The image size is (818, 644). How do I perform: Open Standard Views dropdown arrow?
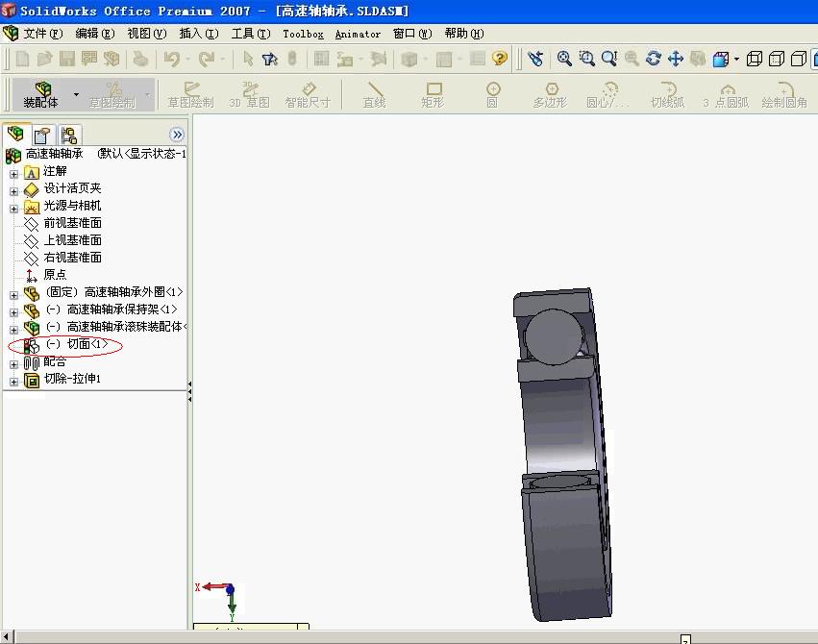pyautogui.click(x=736, y=59)
